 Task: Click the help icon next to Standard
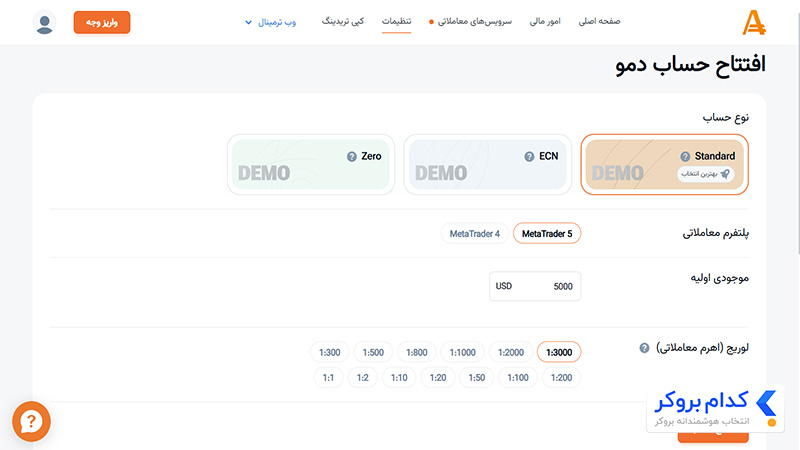tap(685, 156)
